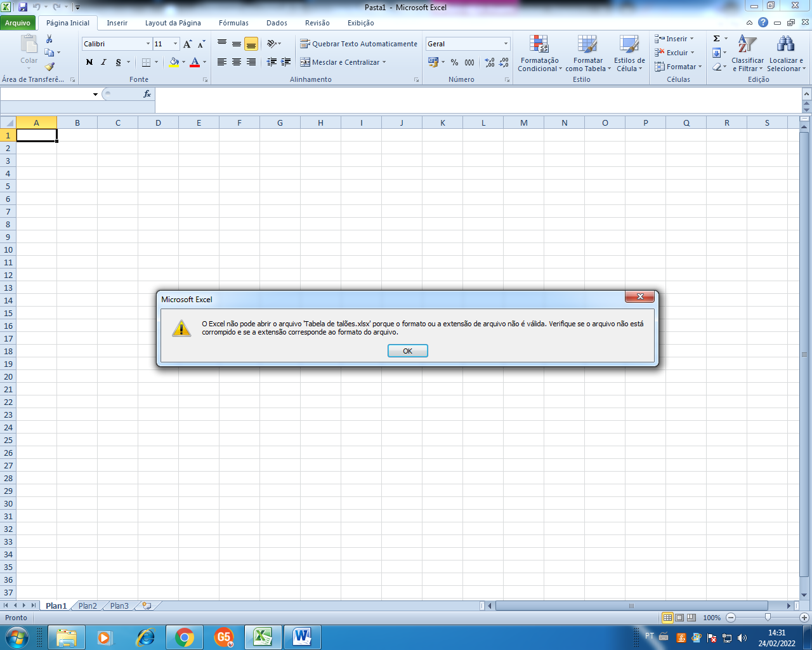Click the insert new worksheet tab icon
Screen dimensions: 812x650
pyautogui.click(x=147, y=606)
